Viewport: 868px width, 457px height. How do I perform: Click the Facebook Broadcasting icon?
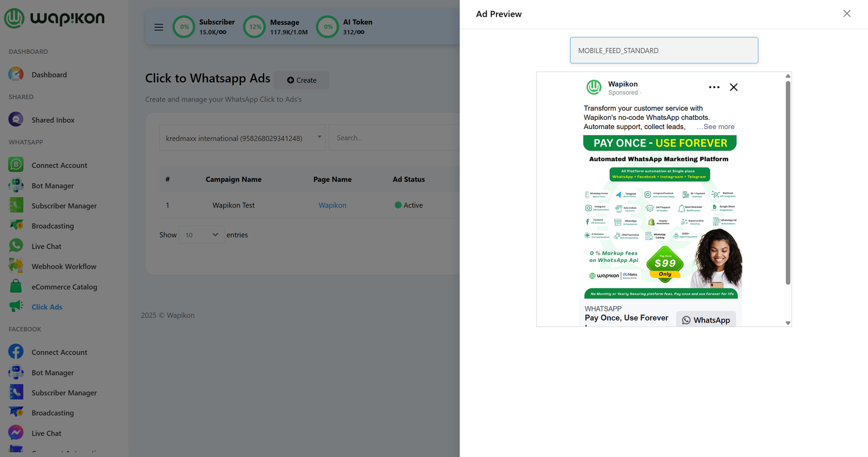point(16,413)
